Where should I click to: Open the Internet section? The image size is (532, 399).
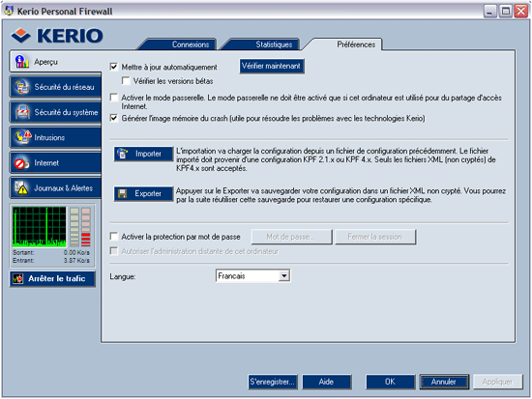coord(55,162)
